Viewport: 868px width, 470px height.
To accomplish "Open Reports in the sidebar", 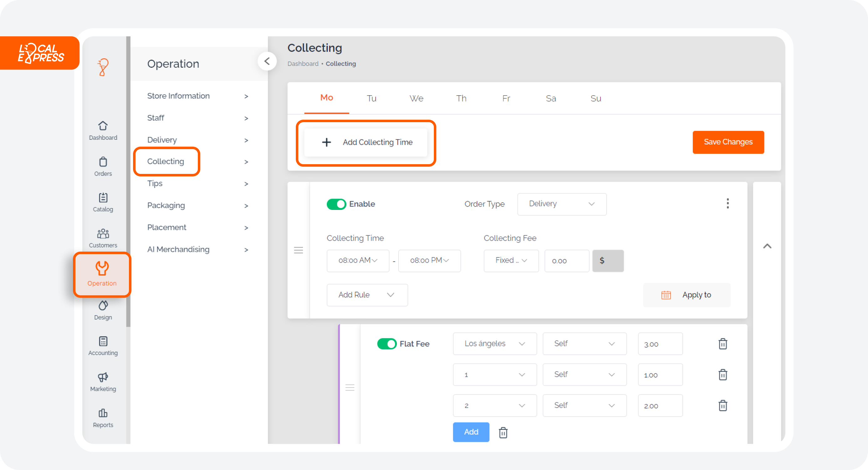I will pyautogui.click(x=103, y=418).
